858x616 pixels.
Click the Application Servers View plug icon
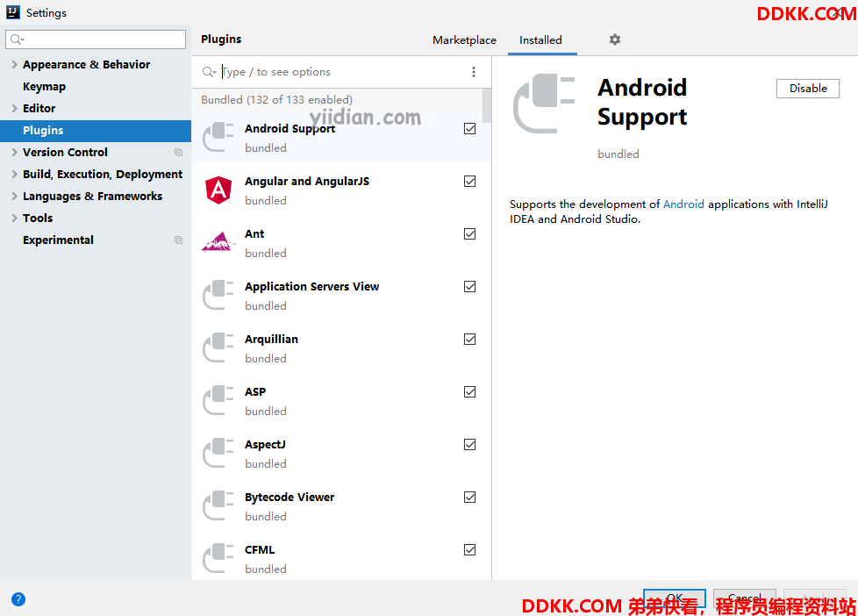pos(218,295)
